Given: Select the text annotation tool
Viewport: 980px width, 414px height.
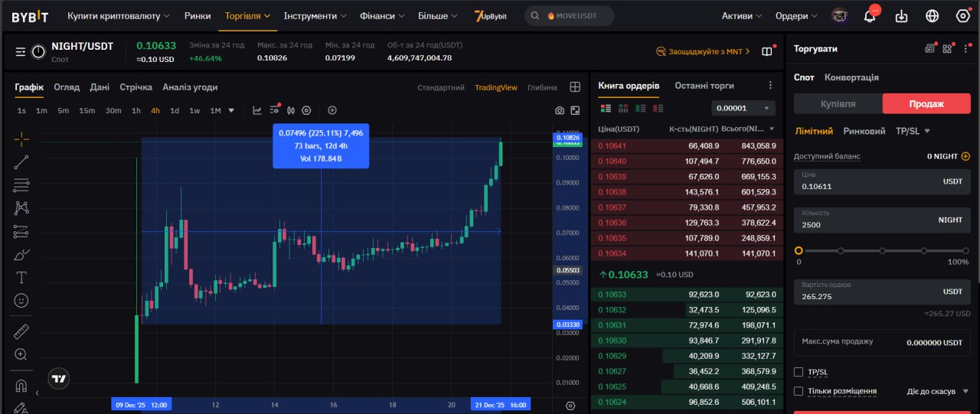Looking at the screenshot, I should pyautogui.click(x=21, y=277).
